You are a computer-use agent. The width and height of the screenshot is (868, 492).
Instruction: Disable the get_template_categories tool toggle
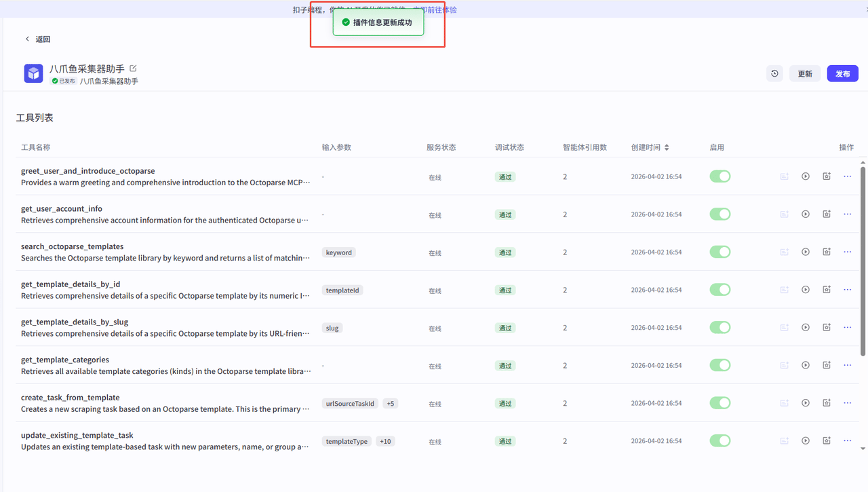(720, 365)
